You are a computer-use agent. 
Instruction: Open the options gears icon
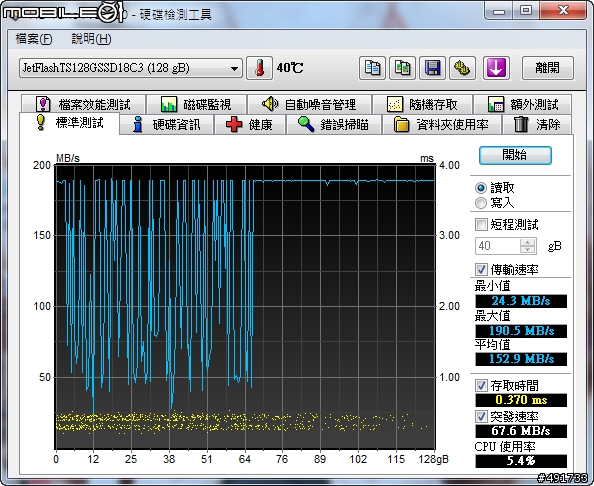pyautogui.click(x=462, y=68)
